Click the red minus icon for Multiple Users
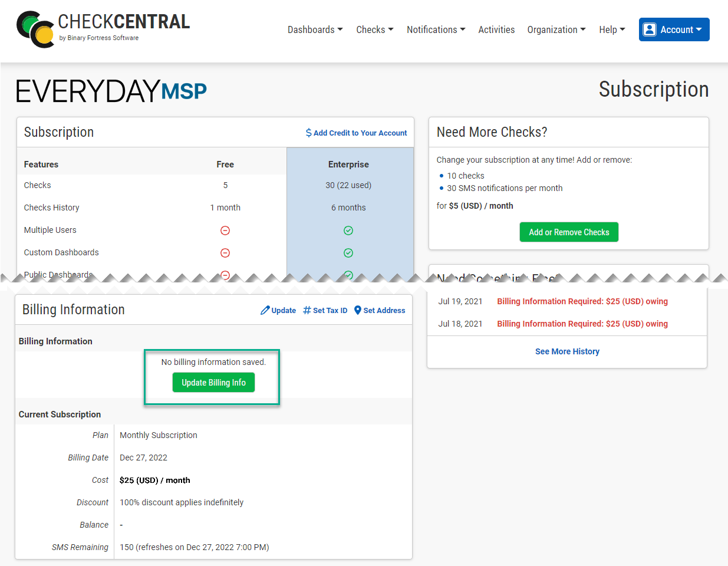728x566 pixels. [x=225, y=231]
